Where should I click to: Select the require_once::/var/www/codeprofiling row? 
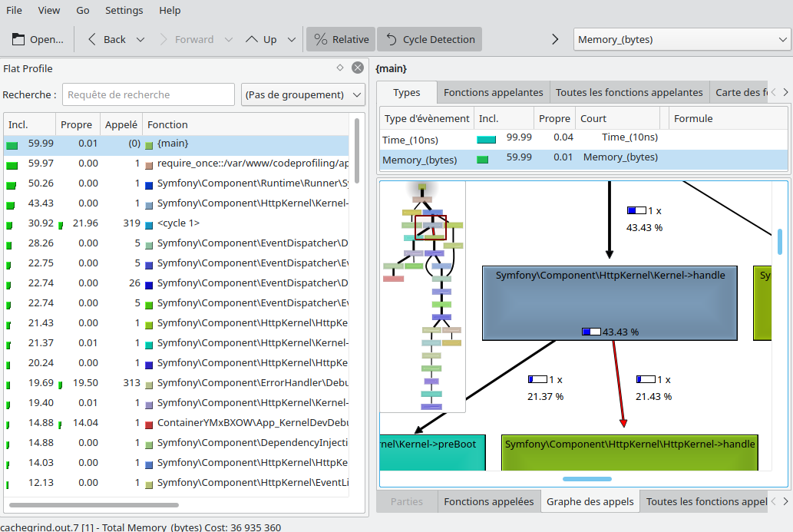[177, 164]
